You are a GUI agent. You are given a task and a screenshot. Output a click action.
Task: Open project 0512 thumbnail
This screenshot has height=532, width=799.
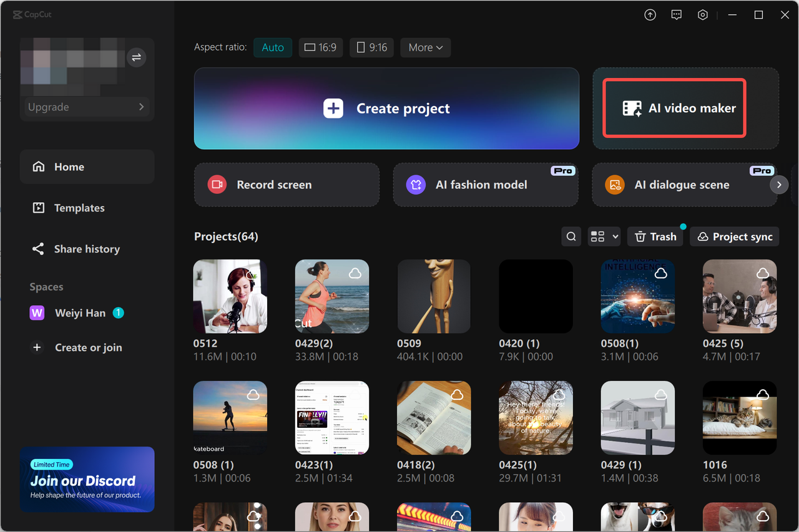pos(230,296)
